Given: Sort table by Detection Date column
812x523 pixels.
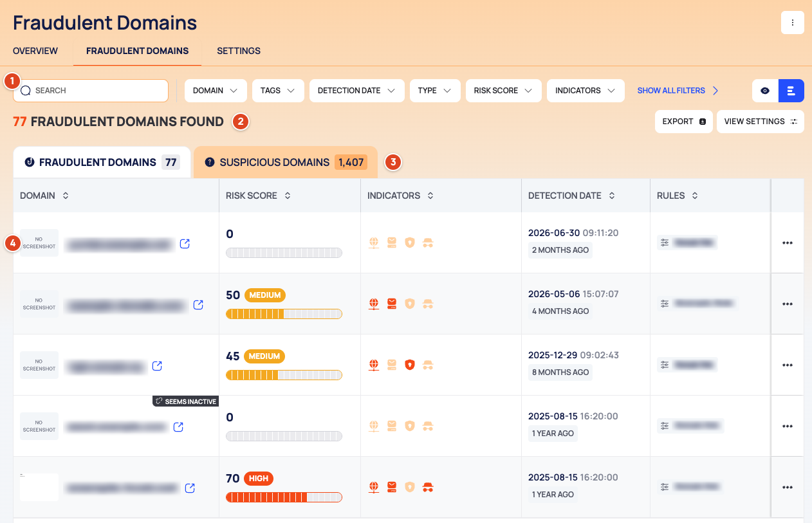Looking at the screenshot, I should coord(612,196).
